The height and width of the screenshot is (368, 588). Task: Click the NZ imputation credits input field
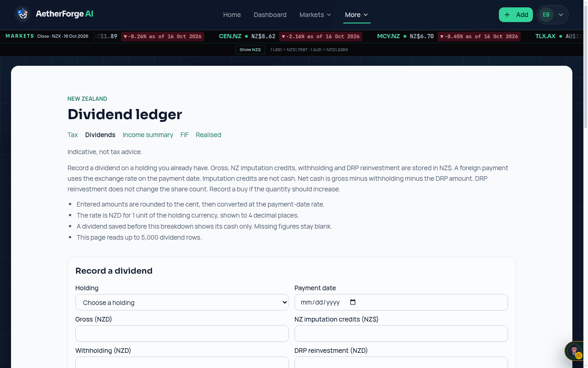click(401, 333)
